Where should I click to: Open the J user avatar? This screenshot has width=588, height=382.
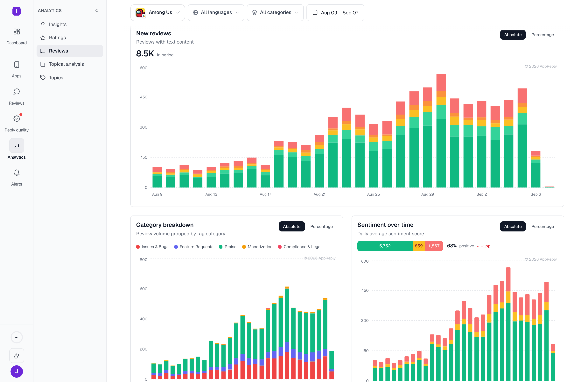tap(17, 371)
